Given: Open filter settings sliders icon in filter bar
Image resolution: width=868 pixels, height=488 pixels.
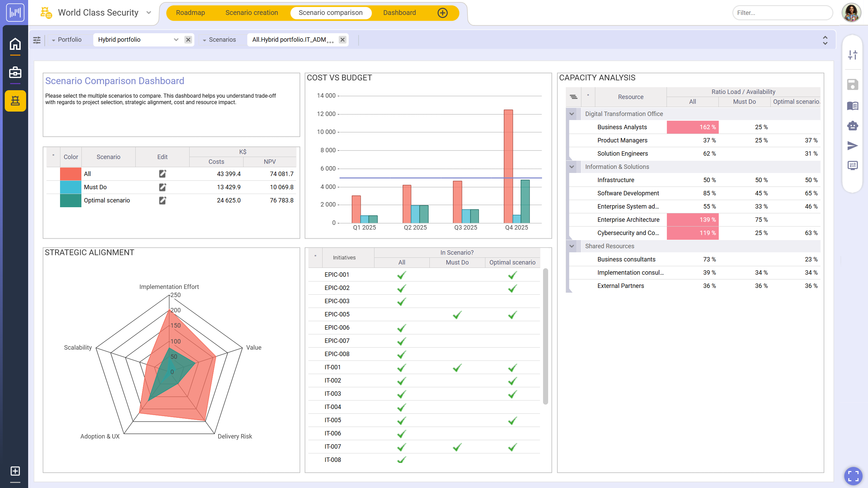Looking at the screenshot, I should point(37,40).
